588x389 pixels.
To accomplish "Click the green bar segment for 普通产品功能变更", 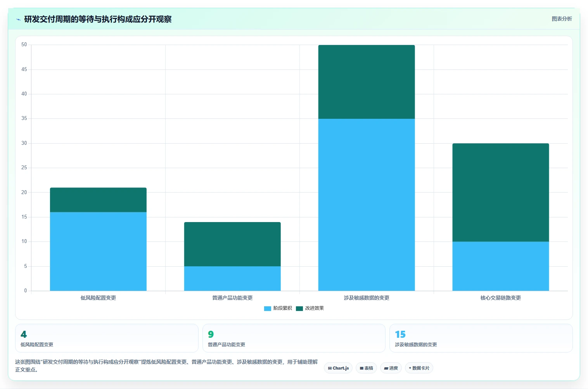I will 232,244.
